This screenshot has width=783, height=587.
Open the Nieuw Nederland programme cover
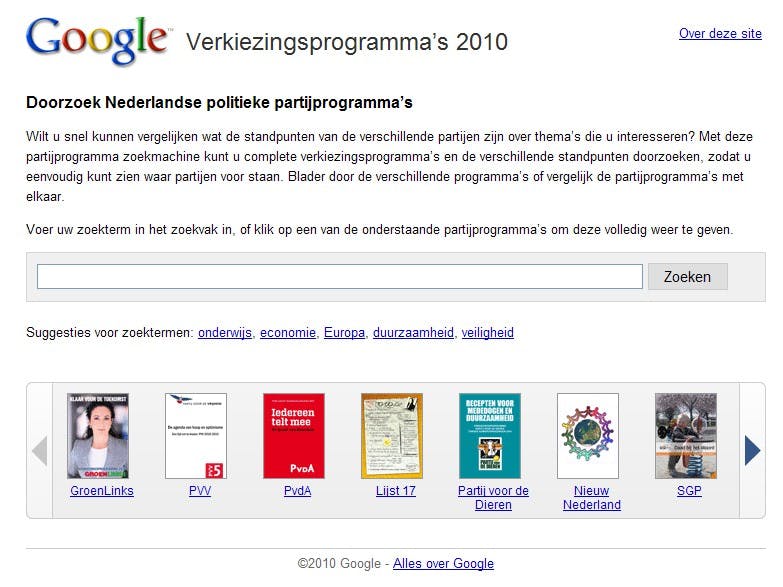(588, 436)
